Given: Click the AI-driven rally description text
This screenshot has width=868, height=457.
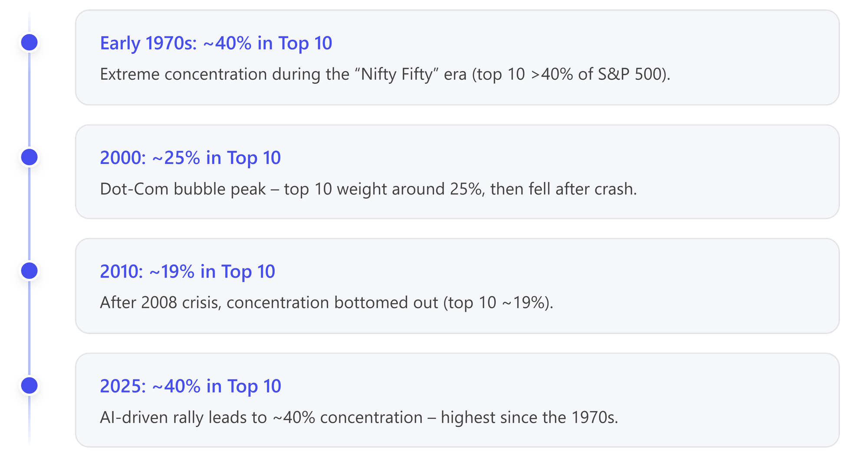Looking at the screenshot, I should 358,418.
